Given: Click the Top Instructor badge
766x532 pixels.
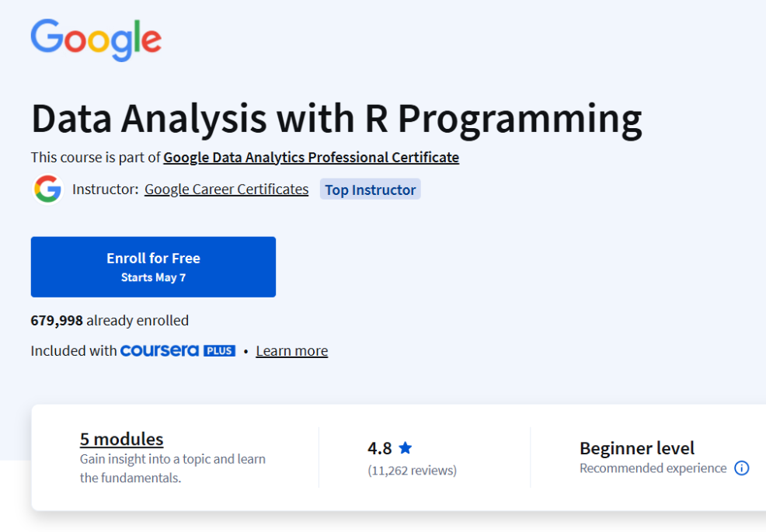Looking at the screenshot, I should tap(370, 189).
